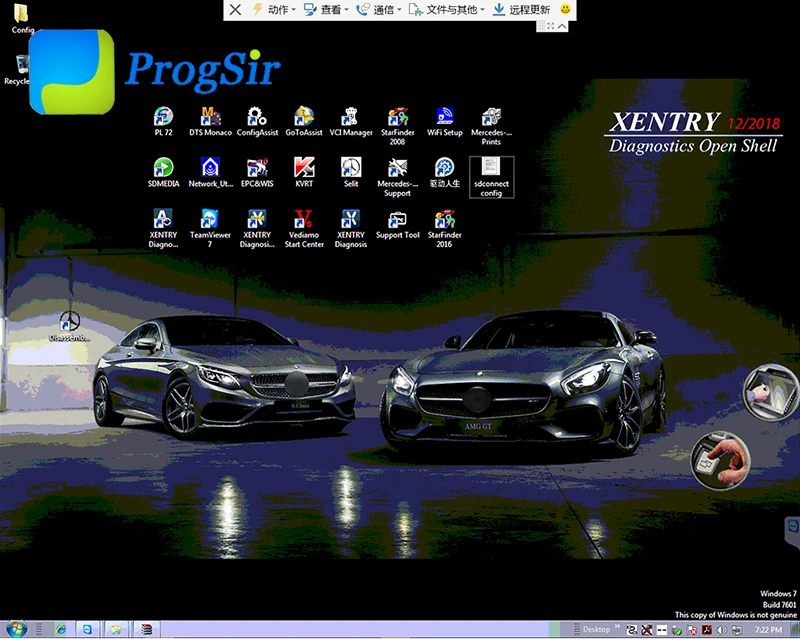Click the Vediamo Start Center icon
The height and width of the screenshot is (639, 800).
click(x=304, y=229)
